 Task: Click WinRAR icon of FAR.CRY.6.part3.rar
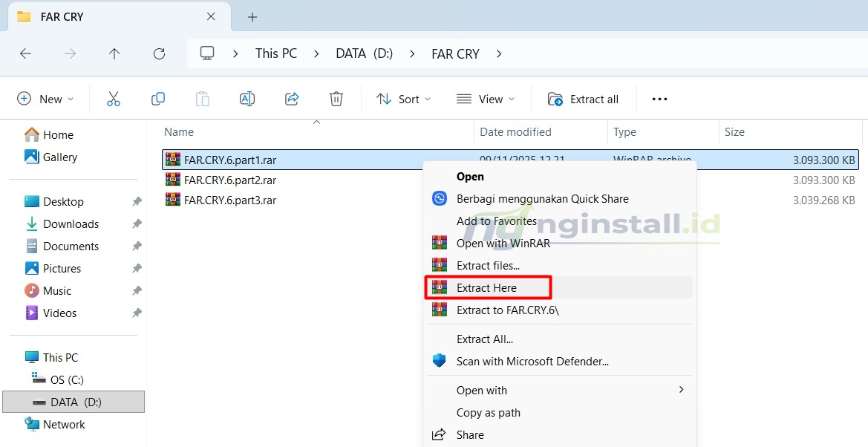(x=173, y=200)
